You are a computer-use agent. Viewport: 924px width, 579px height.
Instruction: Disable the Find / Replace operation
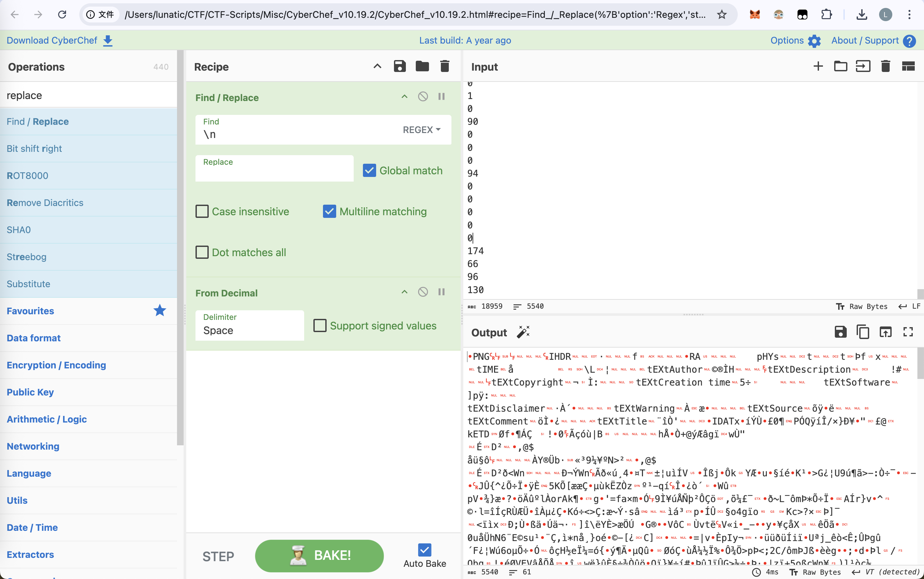coord(423,96)
